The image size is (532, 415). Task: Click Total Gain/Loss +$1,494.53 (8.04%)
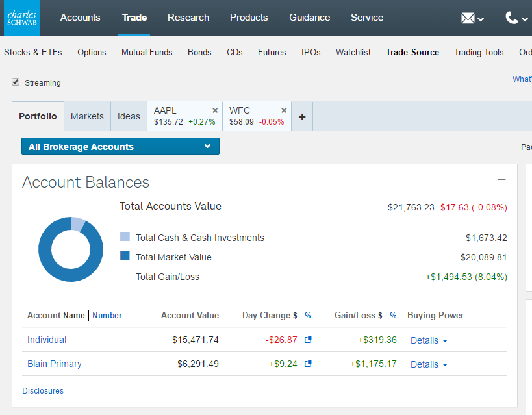[x=466, y=277]
